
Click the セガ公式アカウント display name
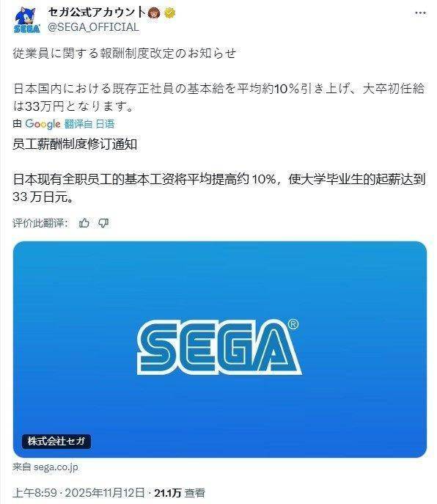(x=97, y=12)
